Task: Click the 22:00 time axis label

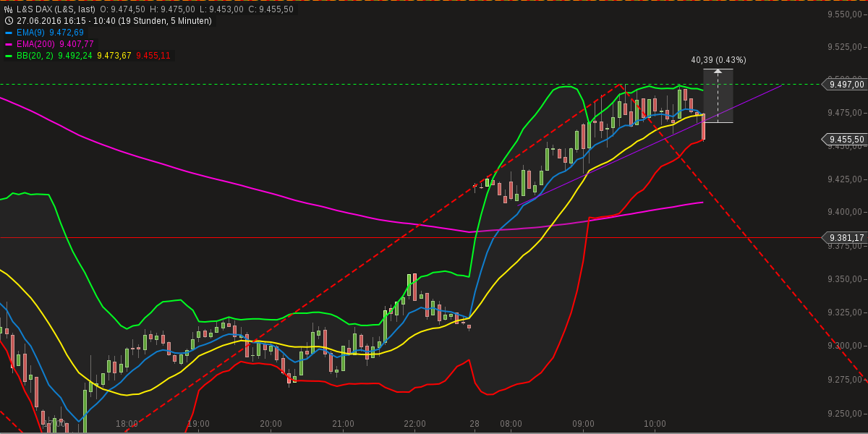Action: tap(415, 424)
